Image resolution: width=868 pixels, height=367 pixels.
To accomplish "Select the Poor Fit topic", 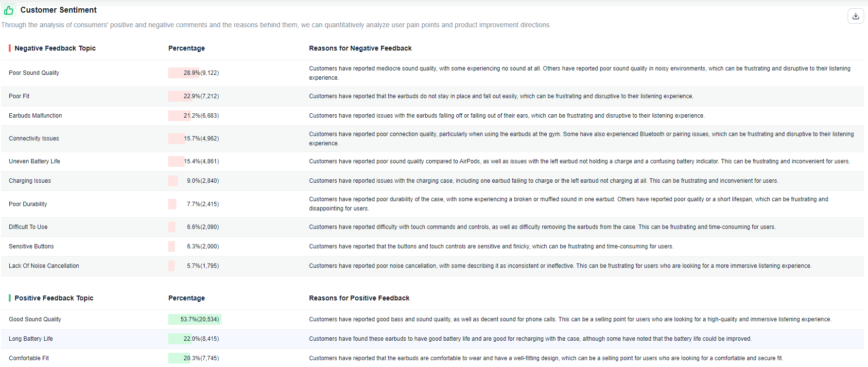I will 19,96.
